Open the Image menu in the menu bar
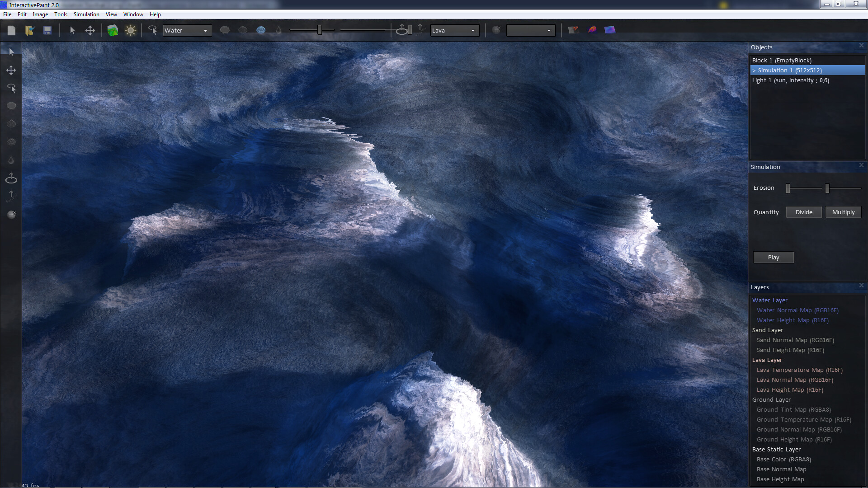 point(40,14)
